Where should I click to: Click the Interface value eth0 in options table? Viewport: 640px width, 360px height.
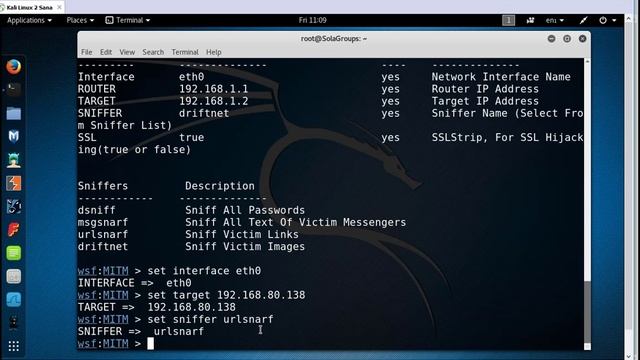point(191,77)
